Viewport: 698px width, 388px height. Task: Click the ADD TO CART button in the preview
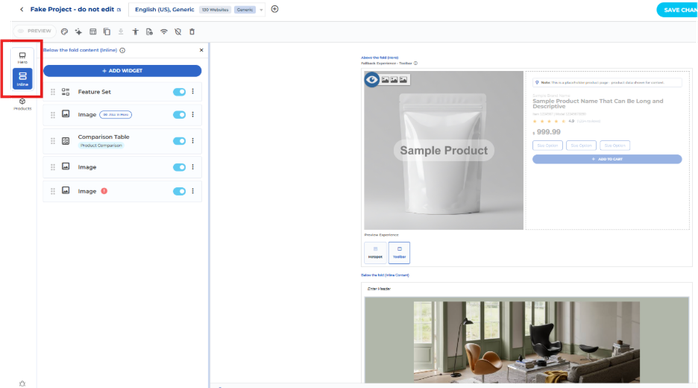point(607,159)
